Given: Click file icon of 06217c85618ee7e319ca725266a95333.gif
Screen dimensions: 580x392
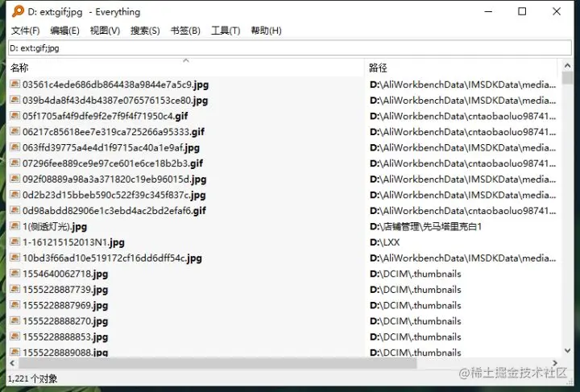Looking at the screenshot, I should point(14,131).
